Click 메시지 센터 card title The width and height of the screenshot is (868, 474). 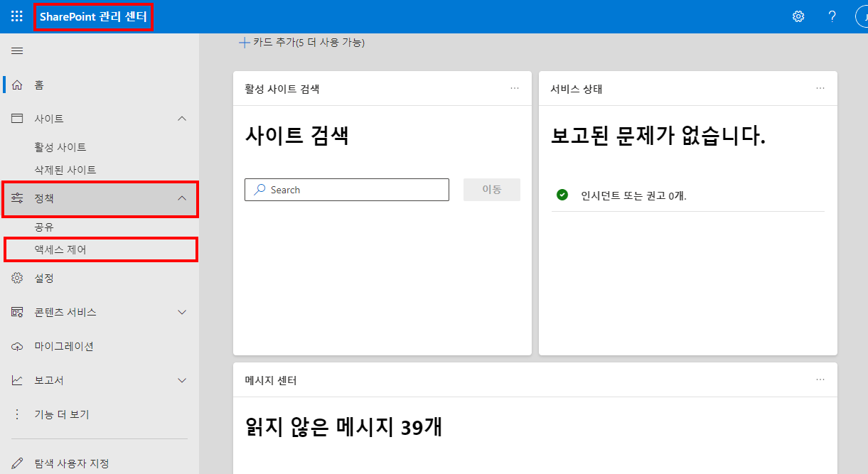pyautogui.click(x=270, y=380)
